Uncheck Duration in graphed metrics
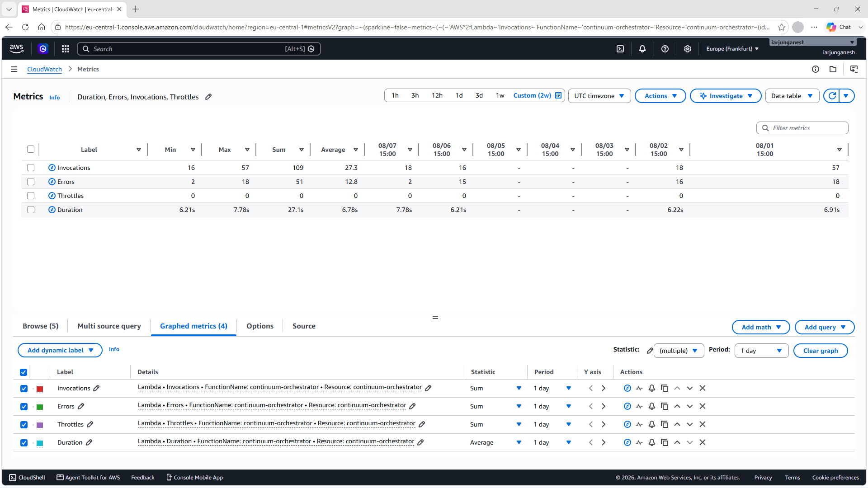 (24, 443)
